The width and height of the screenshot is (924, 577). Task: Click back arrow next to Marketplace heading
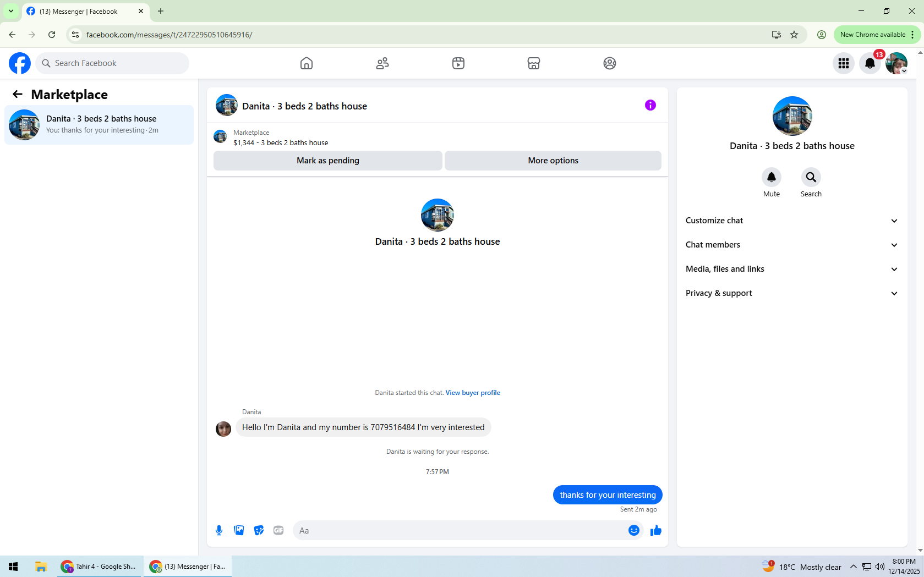click(x=18, y=94)
